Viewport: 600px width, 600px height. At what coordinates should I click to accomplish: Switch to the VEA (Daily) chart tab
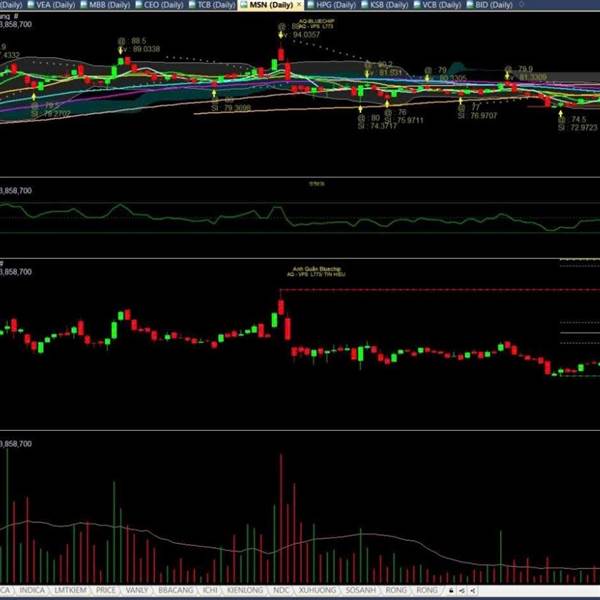click(51, 5)
